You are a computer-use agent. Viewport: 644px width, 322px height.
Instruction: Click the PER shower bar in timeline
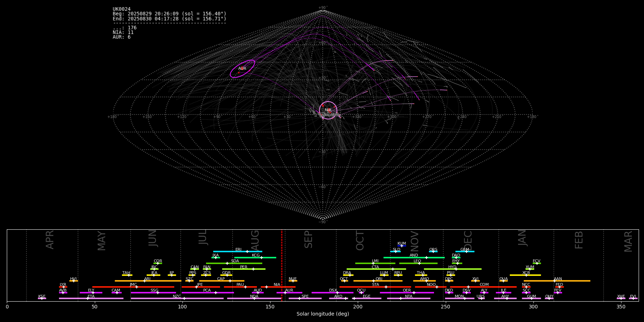244,269
